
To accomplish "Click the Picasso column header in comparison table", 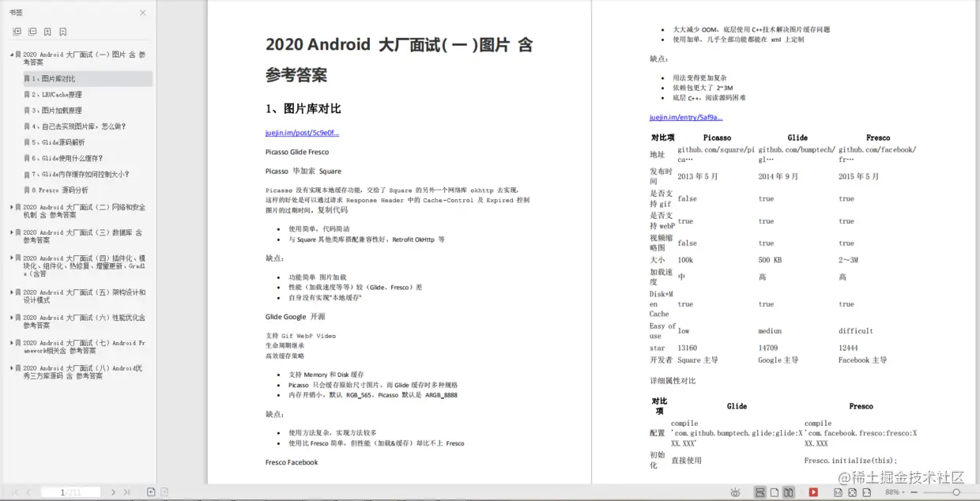I will coord(717,137).
